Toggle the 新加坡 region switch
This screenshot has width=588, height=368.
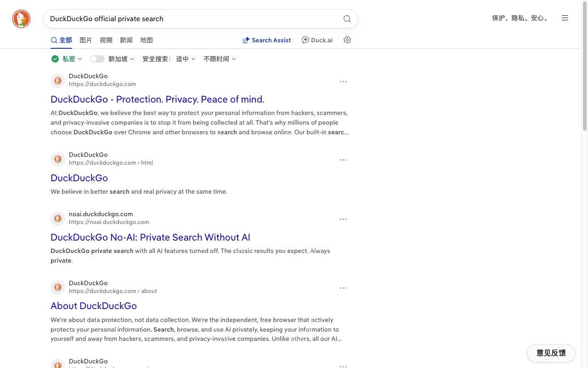(x=97, y=59)
